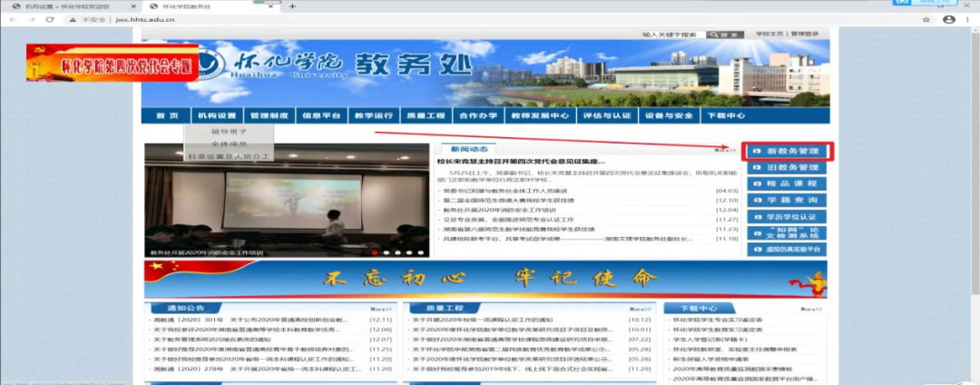
Task: Open download 学生入学登记表(学籍卡)
Action: coord(710,340)
